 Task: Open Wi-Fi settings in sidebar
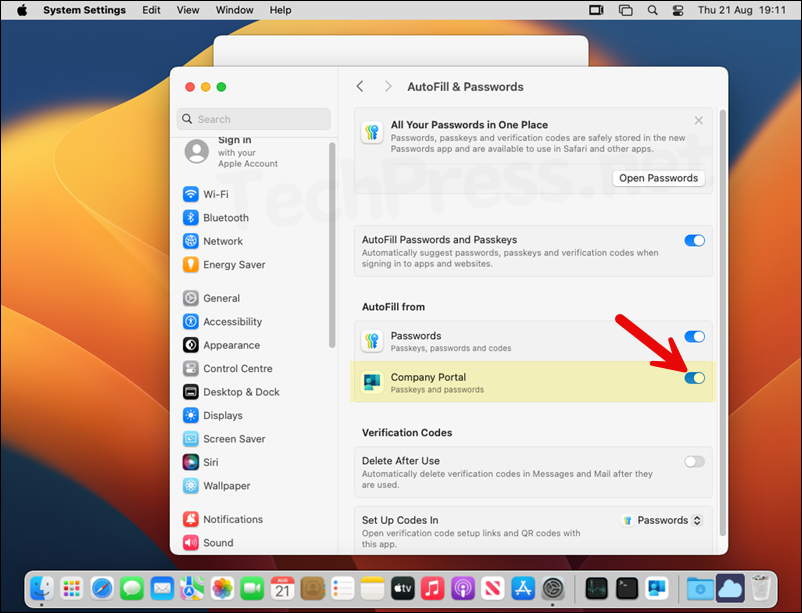click(206, 194)
